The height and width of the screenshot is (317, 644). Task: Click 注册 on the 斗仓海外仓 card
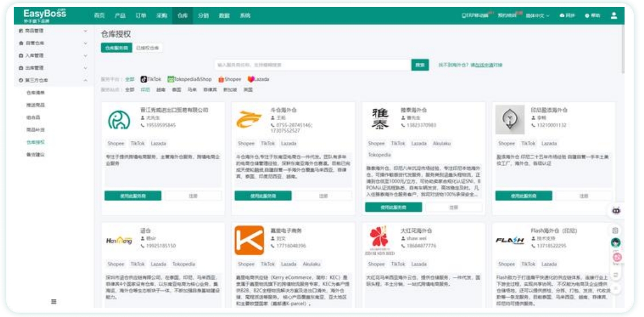[323, 196]
